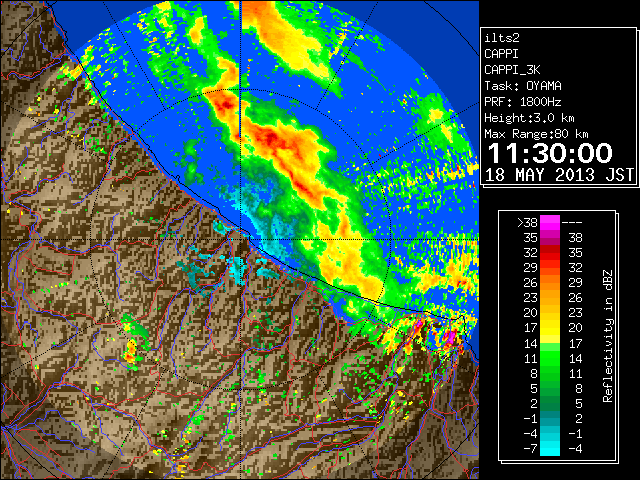Click the '18 MAY 2013 JST' date
640x480 pixels.
559,175
